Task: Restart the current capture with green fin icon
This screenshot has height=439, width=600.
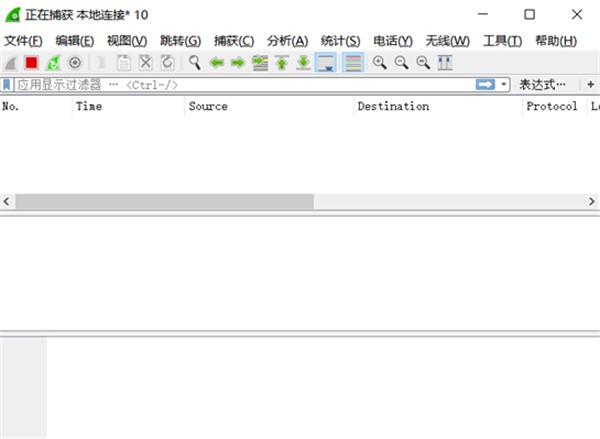Action: tap(53, 62)
